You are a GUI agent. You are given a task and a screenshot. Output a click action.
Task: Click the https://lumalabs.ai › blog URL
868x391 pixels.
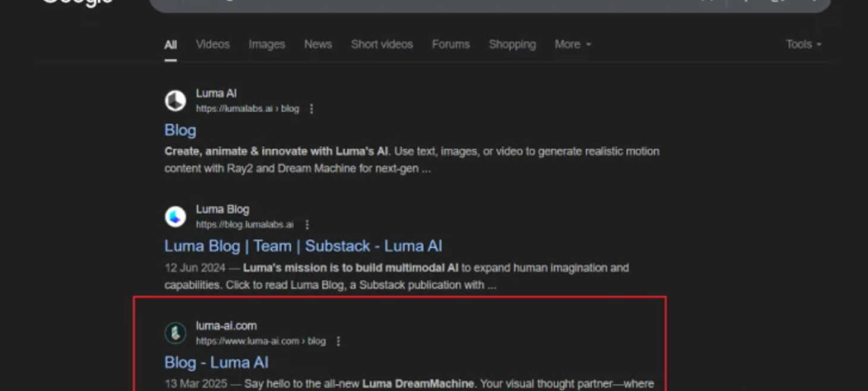point(247,109)
